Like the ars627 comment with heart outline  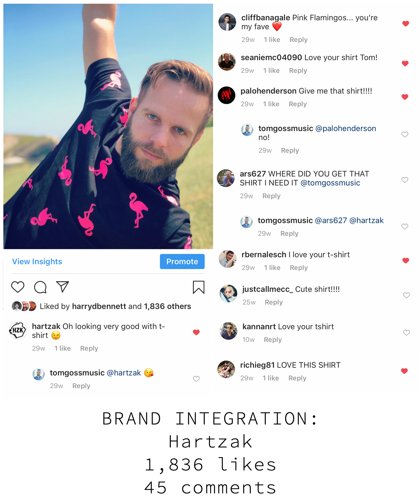click(405, 180)
